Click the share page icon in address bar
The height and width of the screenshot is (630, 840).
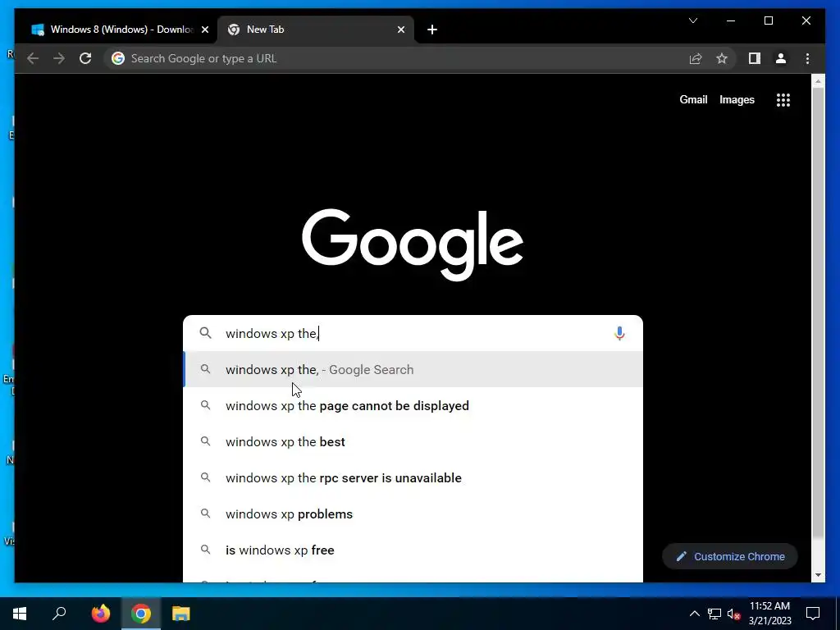click(x=696, y=58)
